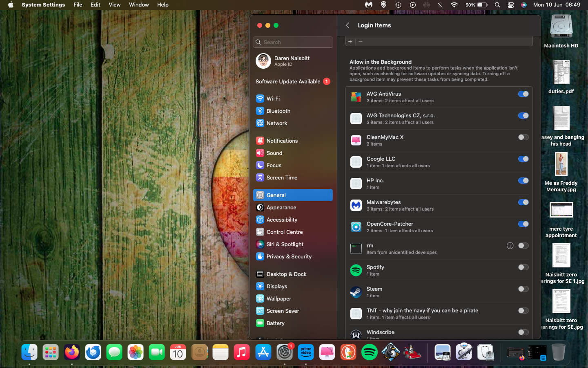588x368 pixels.
Task: Enable Spotify background toggle
Action: [x=523, y=267]
